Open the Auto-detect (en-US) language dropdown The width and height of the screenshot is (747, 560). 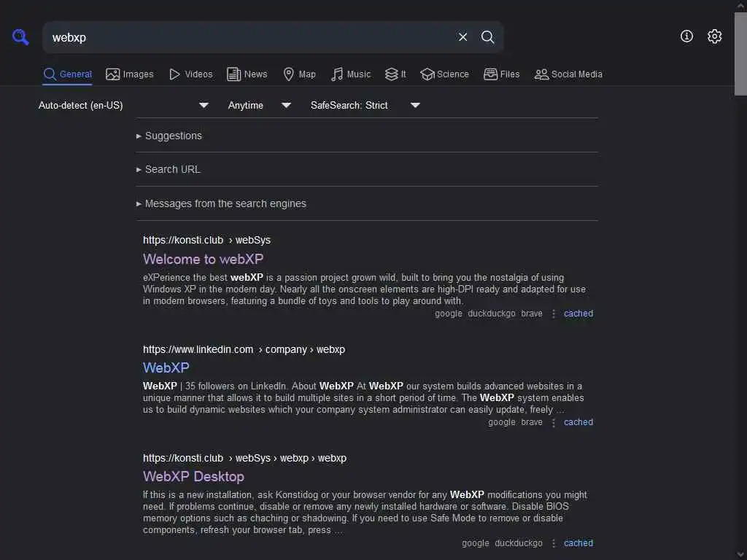124,105
